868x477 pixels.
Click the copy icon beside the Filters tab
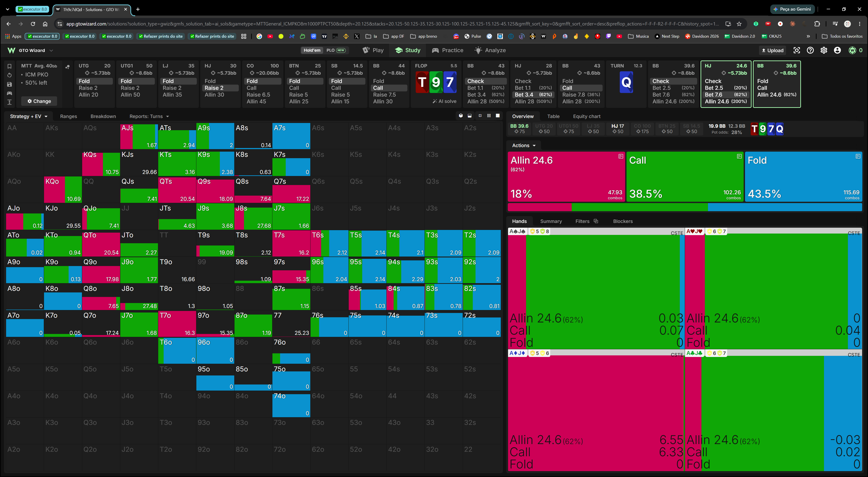596,221
